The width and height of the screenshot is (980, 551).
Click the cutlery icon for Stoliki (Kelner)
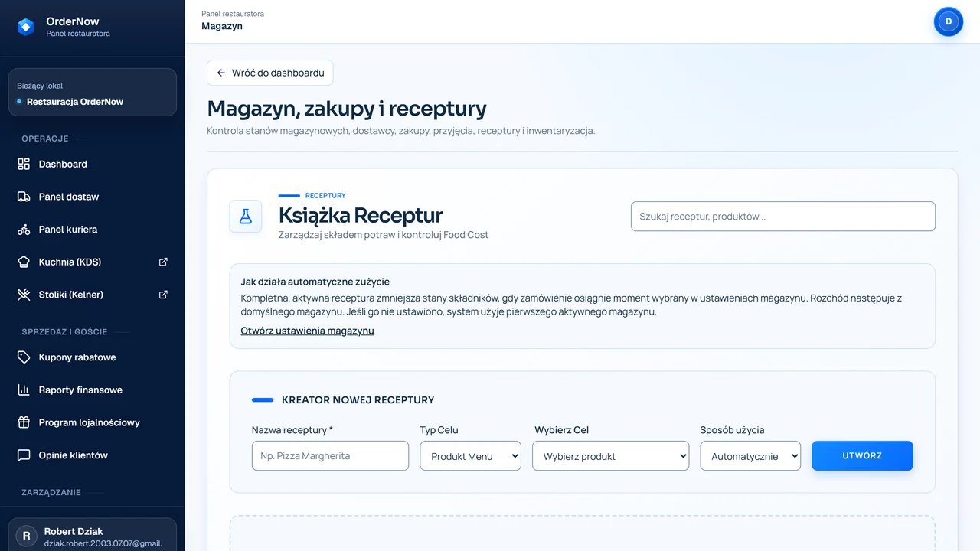coord(24,295)
